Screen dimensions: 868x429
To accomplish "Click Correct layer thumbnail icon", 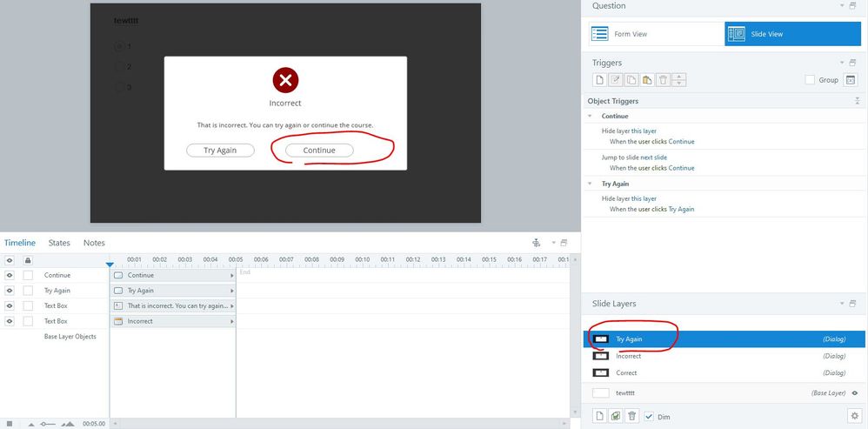I will (x=601, y=372).
